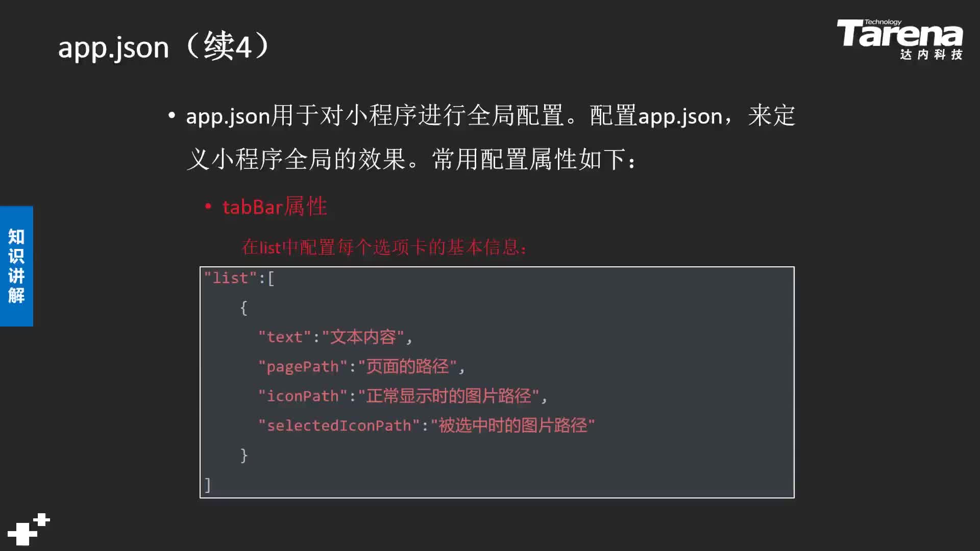Click the "iconPath" key in code
The image size is (980, 551).
(x=303, y=396)
